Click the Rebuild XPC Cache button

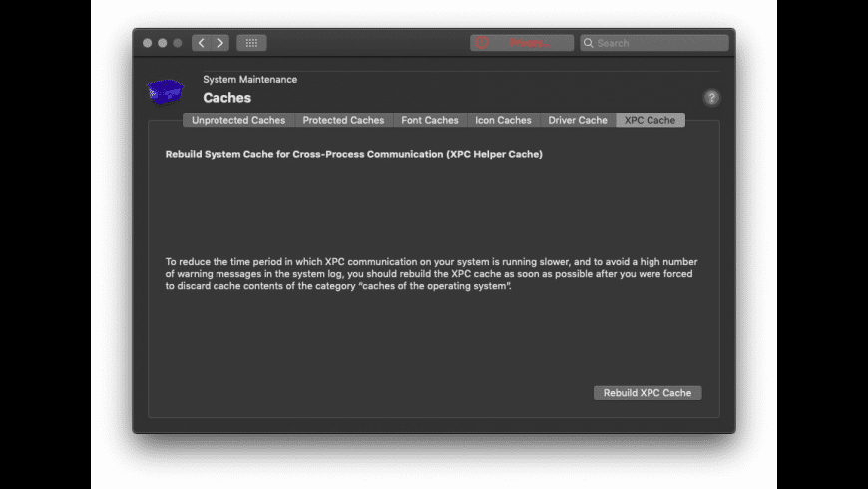[648, 393]
